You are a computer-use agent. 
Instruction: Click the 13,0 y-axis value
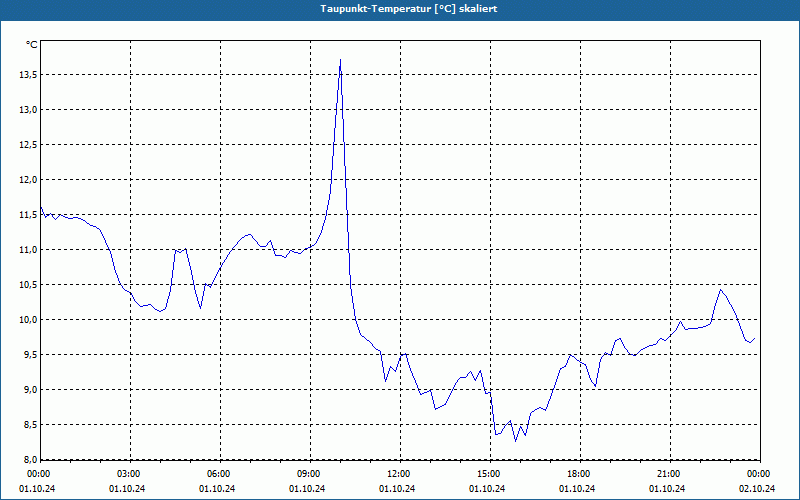coord(28,110)
